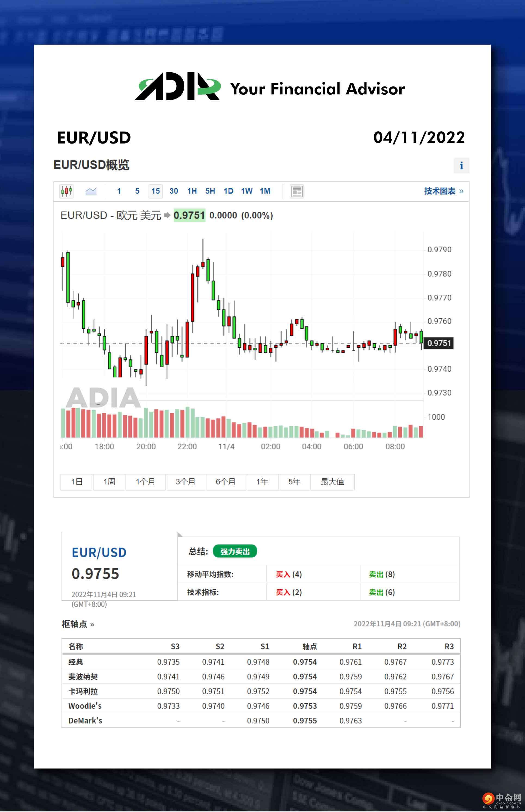Viewport: 525px width, 812px height.
Task: Click the 5H interval option
Action: [210, 191]
